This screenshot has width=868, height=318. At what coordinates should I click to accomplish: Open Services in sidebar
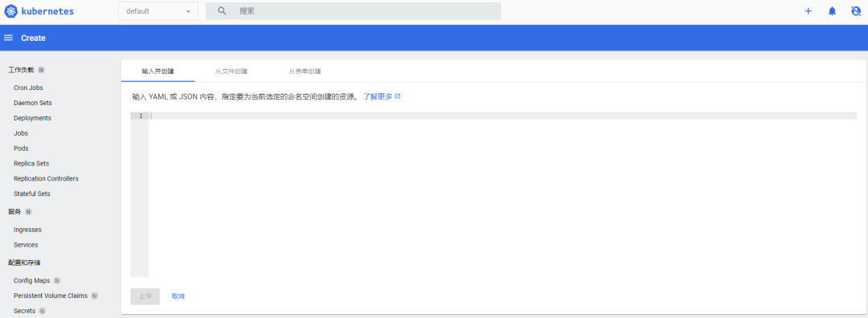26,245
